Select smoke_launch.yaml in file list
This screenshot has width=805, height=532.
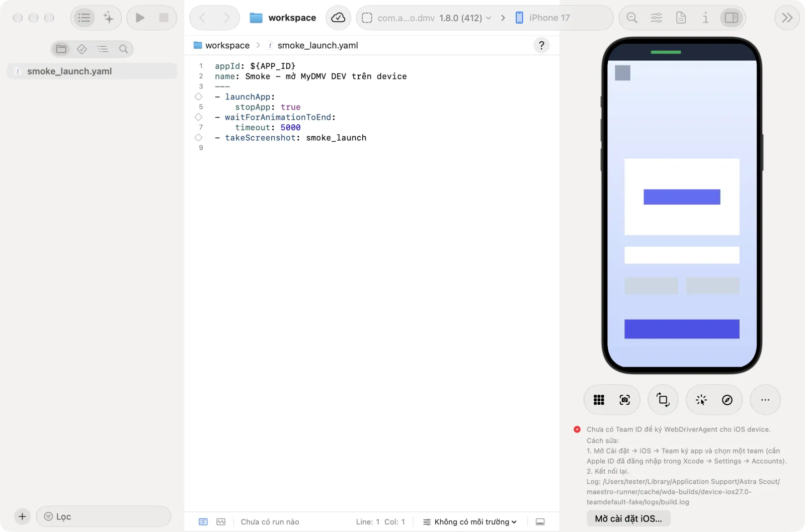92,71
